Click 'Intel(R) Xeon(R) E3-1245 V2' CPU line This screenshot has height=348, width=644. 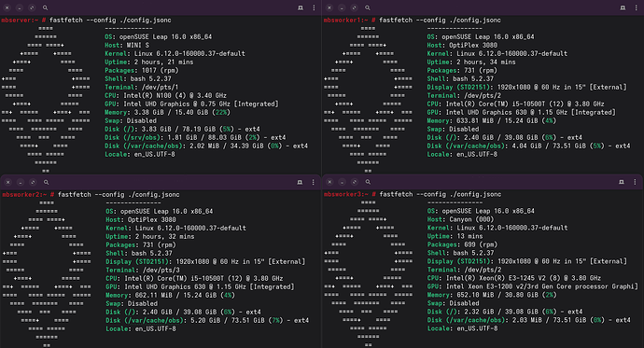point(514,278)
